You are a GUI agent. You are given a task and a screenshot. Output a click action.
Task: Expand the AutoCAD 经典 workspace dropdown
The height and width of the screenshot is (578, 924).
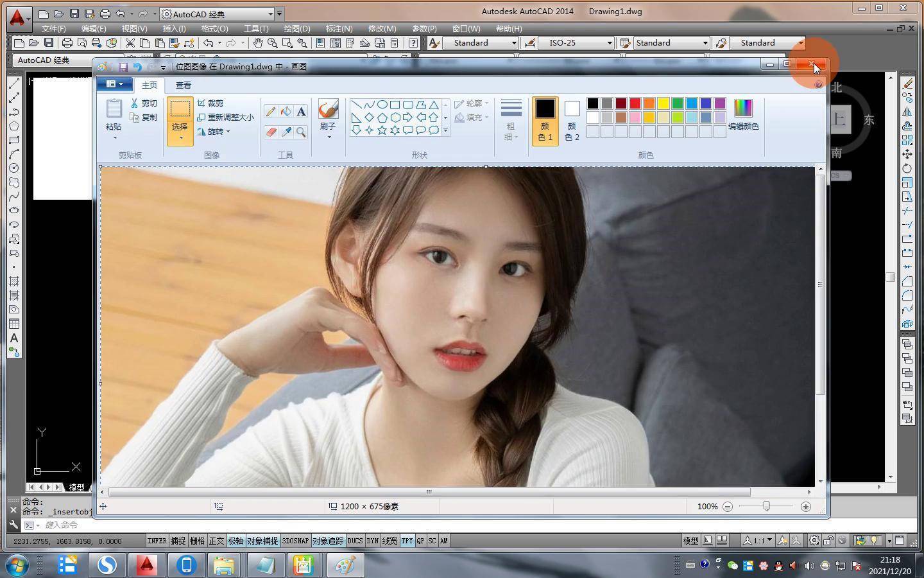(270, 13)
